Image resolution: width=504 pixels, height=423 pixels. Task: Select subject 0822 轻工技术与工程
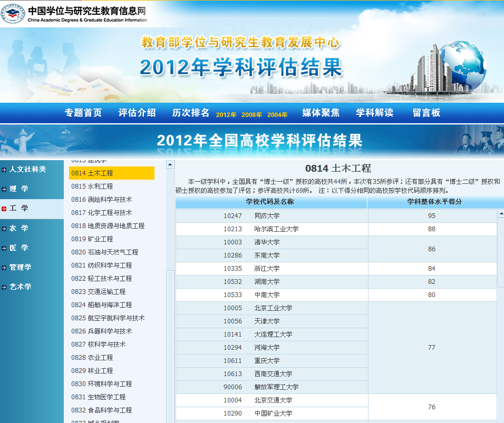[102, 279]
